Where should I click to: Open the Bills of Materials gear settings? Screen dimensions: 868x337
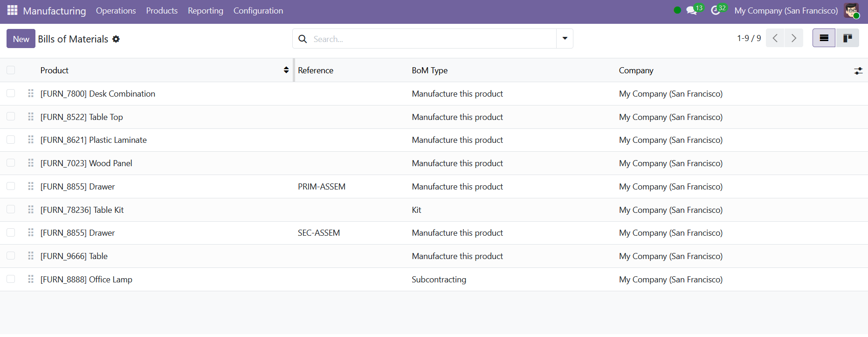point(116,39)
